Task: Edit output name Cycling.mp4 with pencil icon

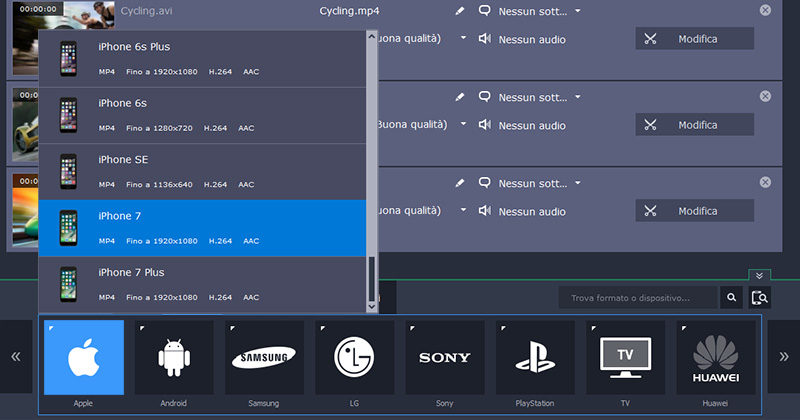Action: 460,11
